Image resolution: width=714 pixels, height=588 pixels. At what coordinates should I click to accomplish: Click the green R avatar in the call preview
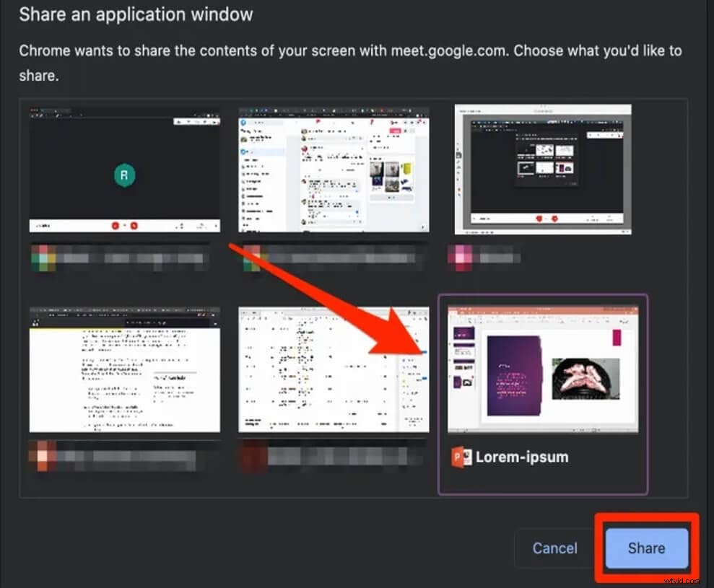point(123,175)
